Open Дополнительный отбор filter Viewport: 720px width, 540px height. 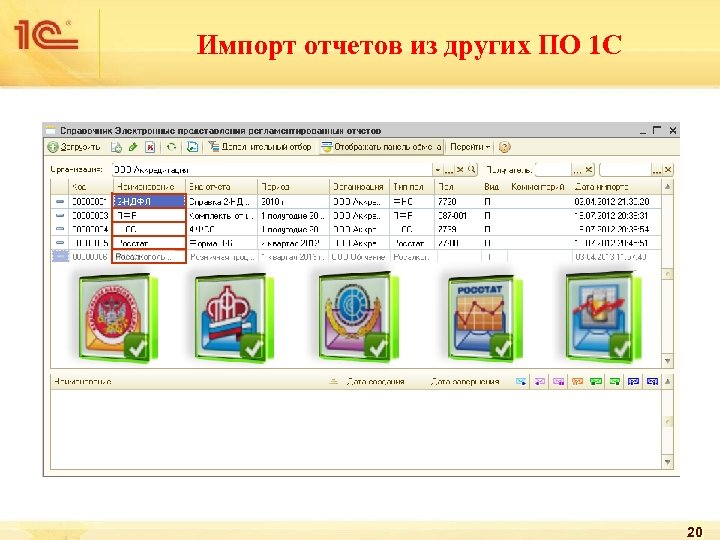(260, 147)
